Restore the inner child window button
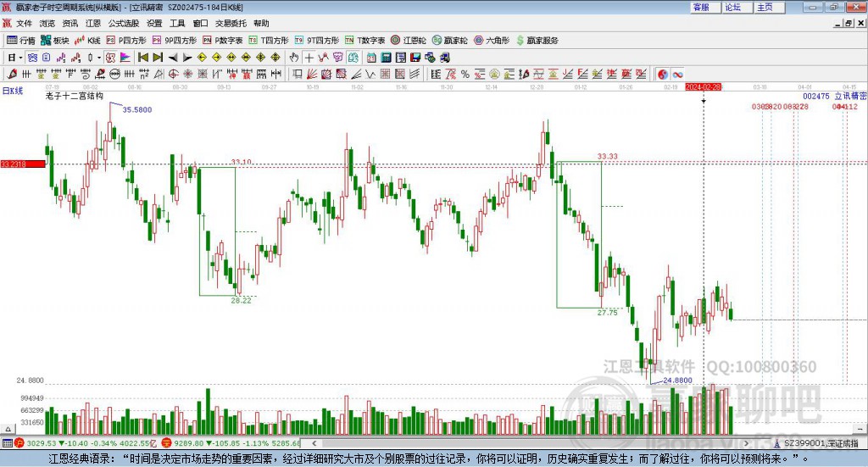Screen dimensions: 868x467 click(849, 23)
